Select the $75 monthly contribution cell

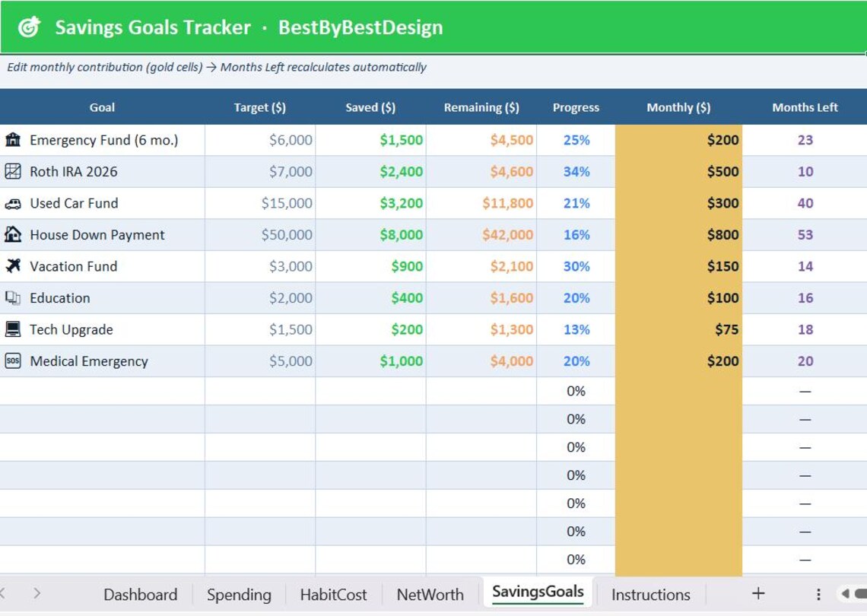click(x=678, y=329)
